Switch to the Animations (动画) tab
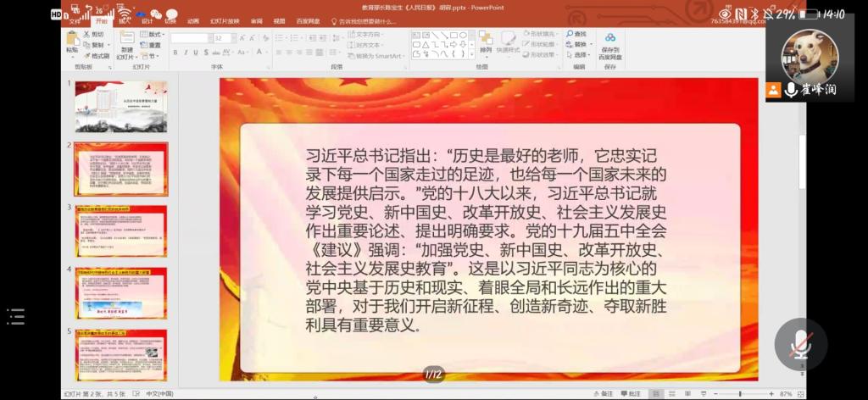The width and height of the screenshot is (868, 400). coord(193,20)
